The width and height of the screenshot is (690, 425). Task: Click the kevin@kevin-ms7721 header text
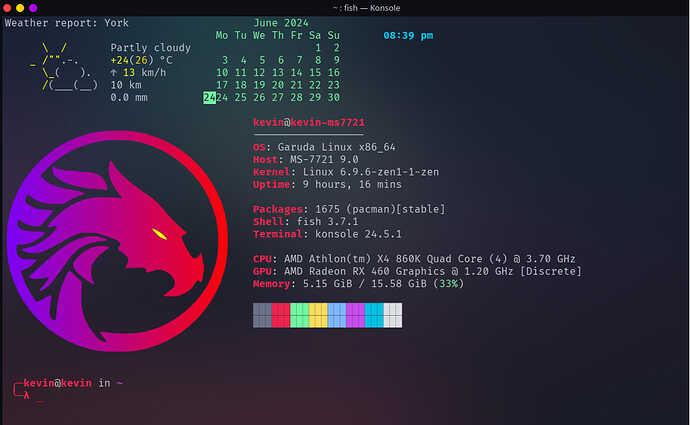pyautogui.click(x=309, y=123)
